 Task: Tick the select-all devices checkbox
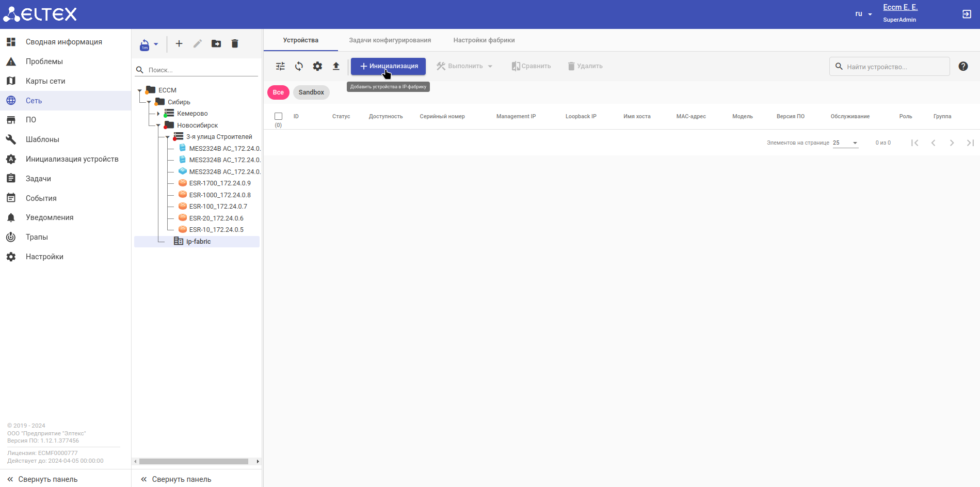(279, 117)
